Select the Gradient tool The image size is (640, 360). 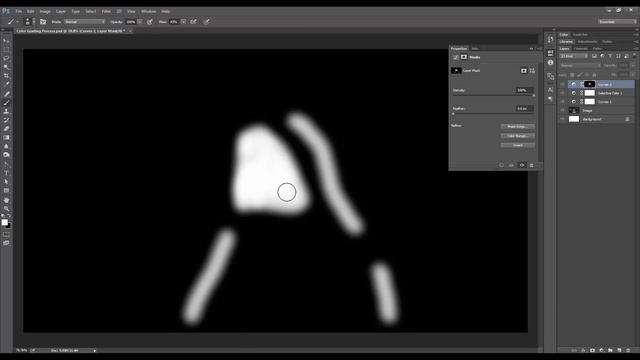6,138
